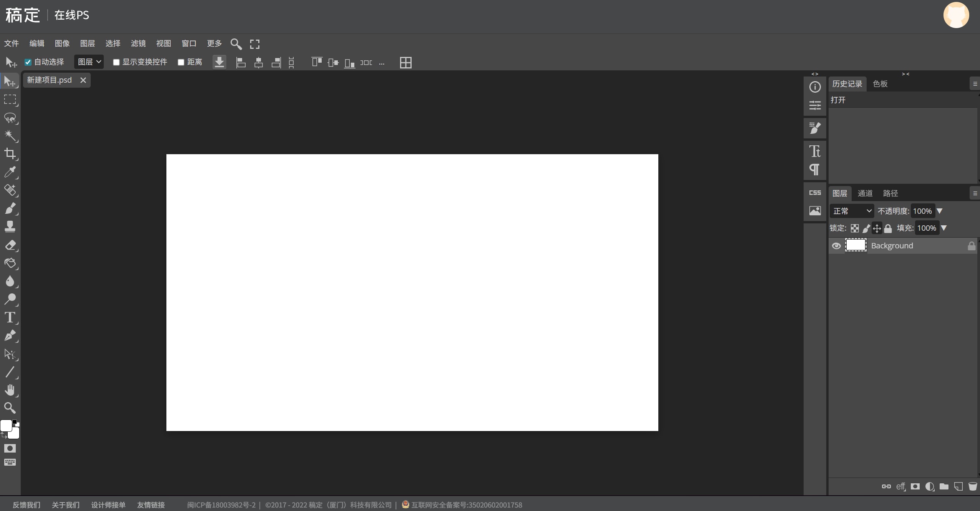Viewport: 980px width, 511px height.
Task: Hide the Background layer with eye icon
Action: [836, 246]
